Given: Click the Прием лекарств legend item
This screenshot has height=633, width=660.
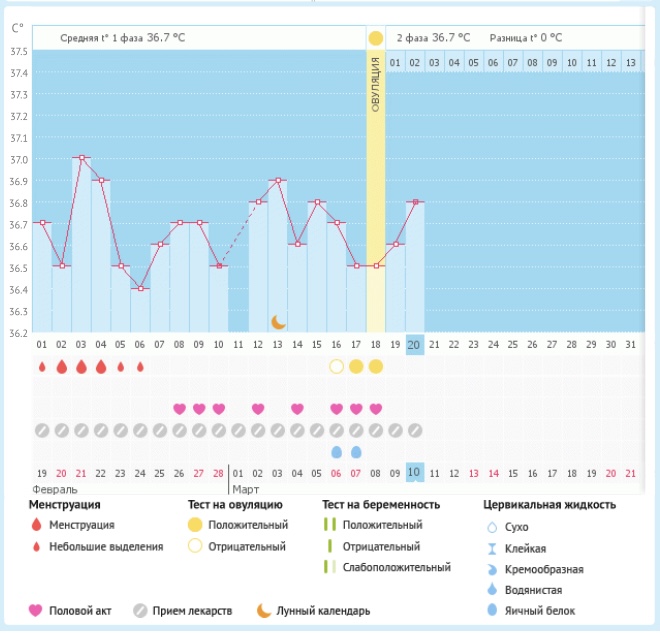Looking at the screenshot, I should pyautogui.click(x=187, y=610).
